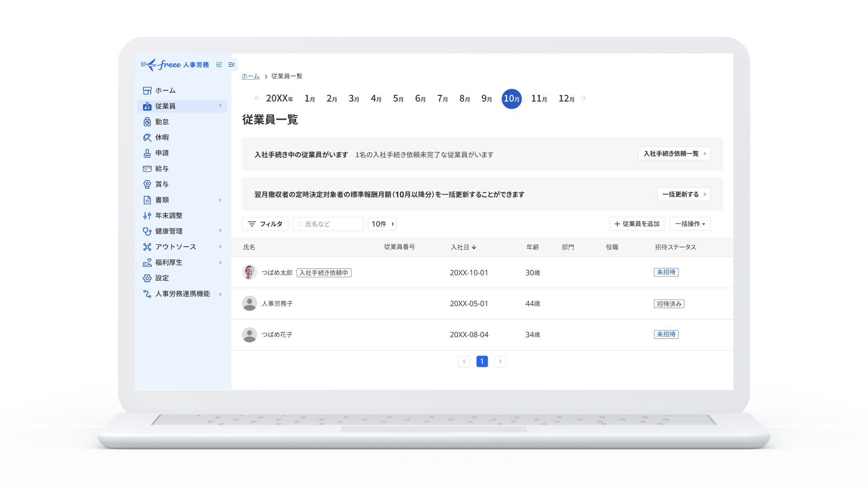Switch to the 11月 tab
Image resolution: width=868 pixels, height=488 pixels.
[x=538, y=98]
